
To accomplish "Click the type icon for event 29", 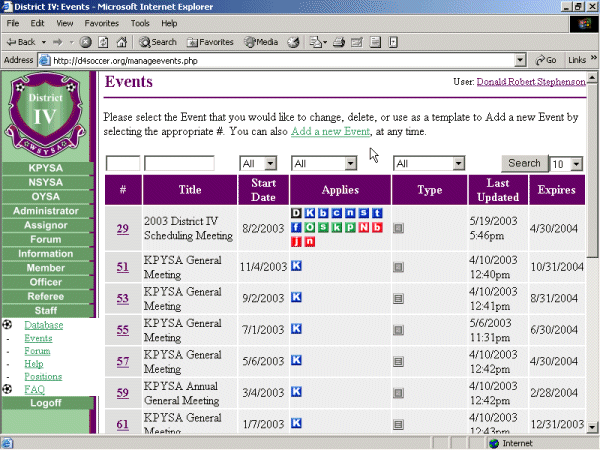I will click(x=398, y=228).
